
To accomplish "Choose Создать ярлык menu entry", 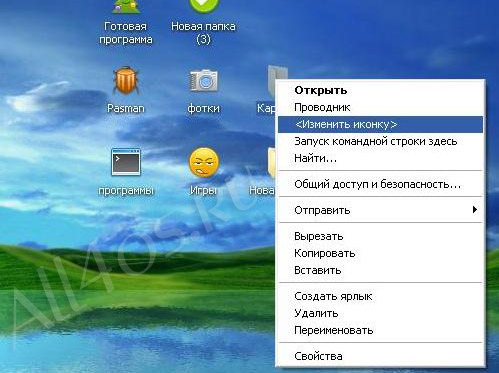I will point(380,296).
